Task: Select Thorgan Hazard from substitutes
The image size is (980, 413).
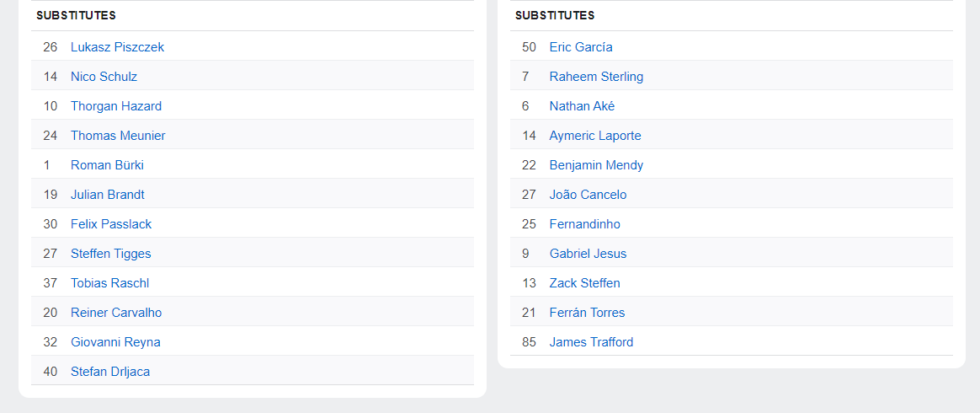Action: coord(116,106)
